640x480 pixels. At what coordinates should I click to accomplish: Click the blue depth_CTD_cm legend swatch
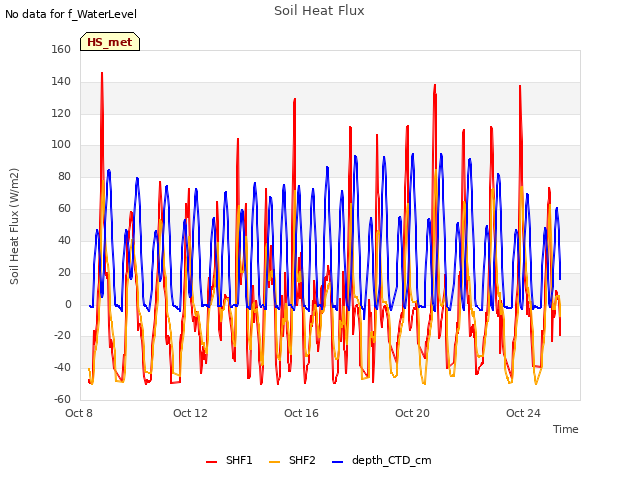point(338,462)
